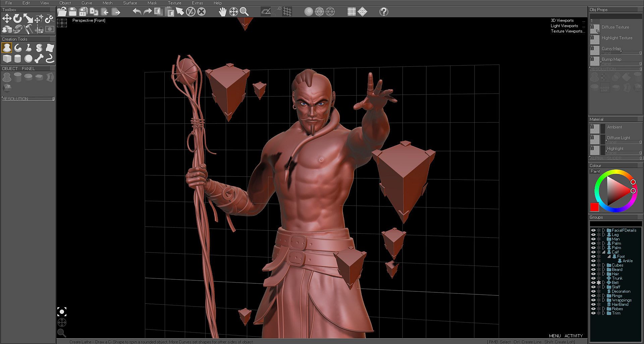Toggle the asterisk lock on Belt
This screenshot has height=344, width=644.
(599, 283)
